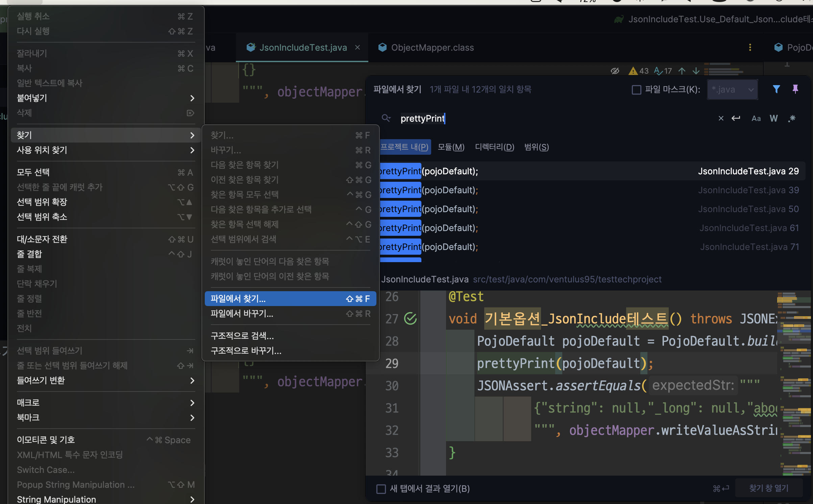Enable the 파일 마스크 checkbox
The image size is (813, 504).
point(637,90)
